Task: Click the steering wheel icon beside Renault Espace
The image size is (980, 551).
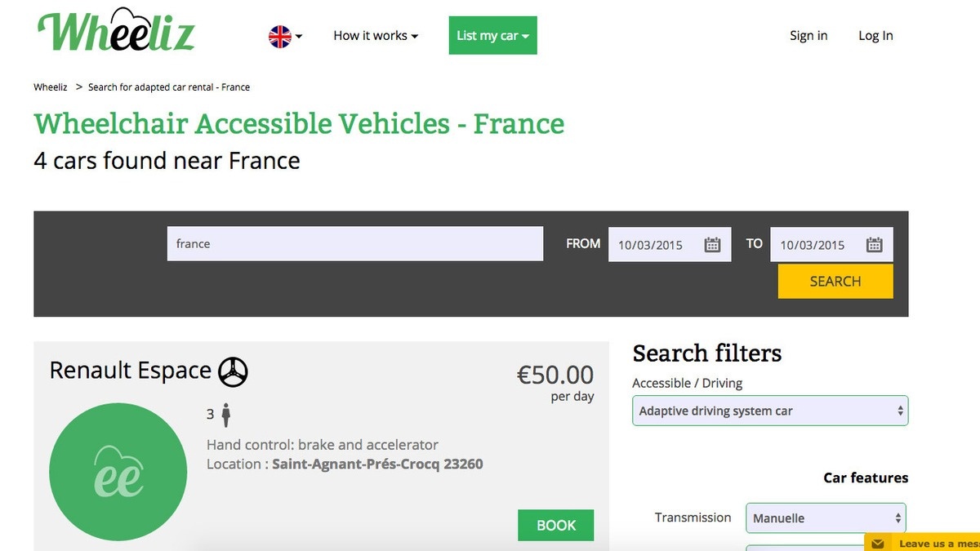Action: [233, 371]
